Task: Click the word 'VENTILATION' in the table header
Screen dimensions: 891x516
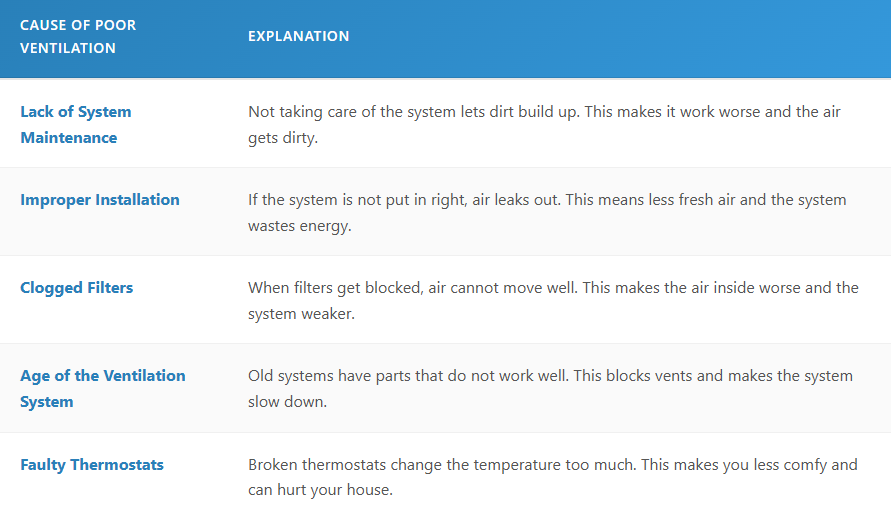Action: (68, 48)
